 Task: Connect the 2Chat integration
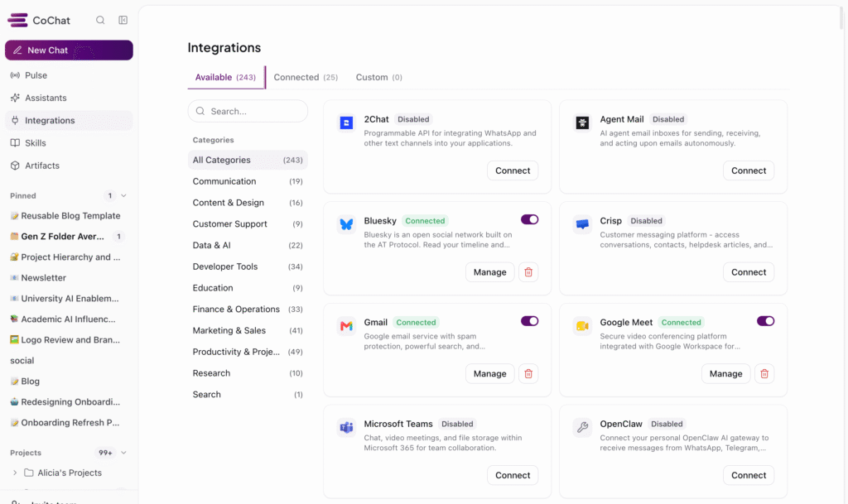512,170
